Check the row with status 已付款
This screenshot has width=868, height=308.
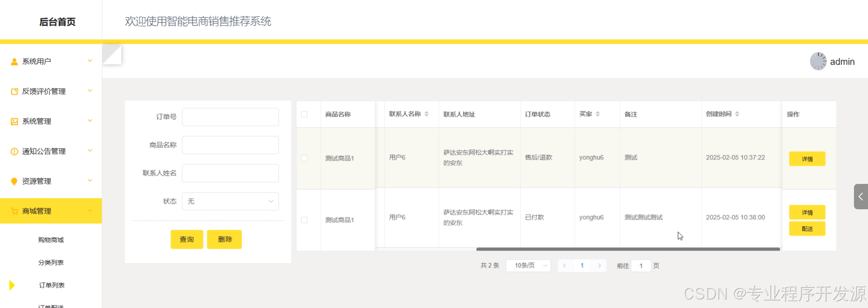click(x=304, y=220)
